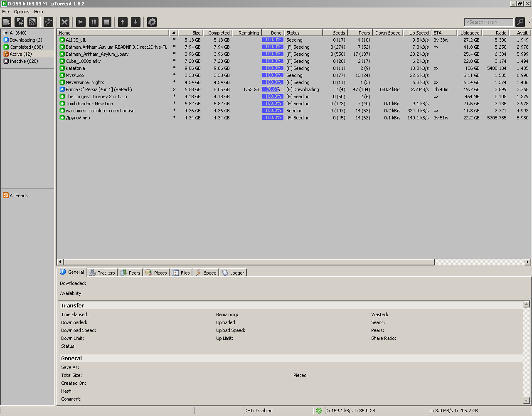Stop the torrent with the stop icon
The height and width of the screenshot is (416, 532).
[107, 22]
